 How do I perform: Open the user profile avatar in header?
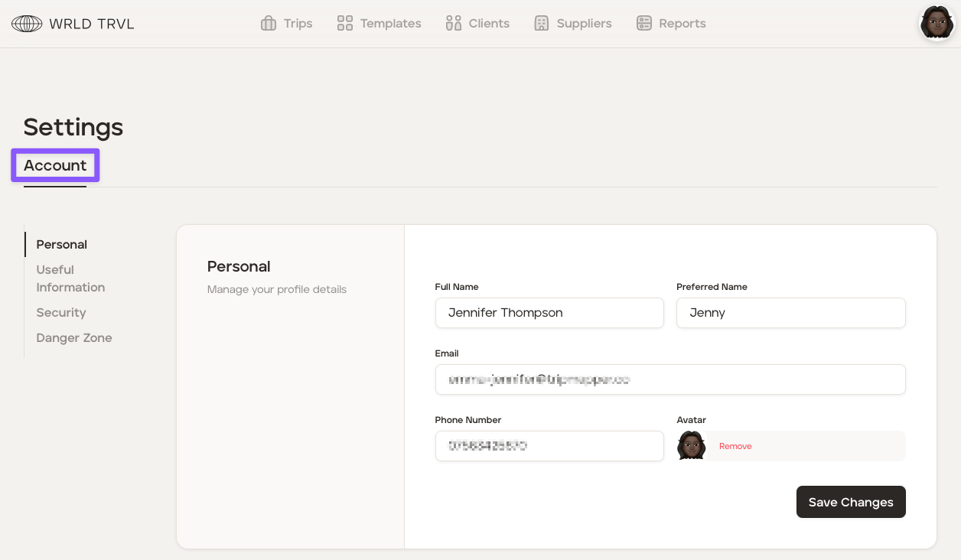coord(937,23)
